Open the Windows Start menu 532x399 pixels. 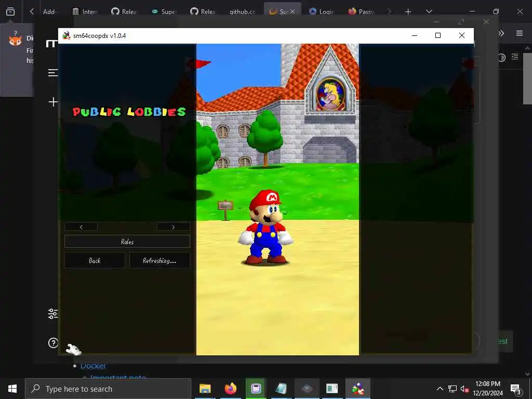[12, 389]
